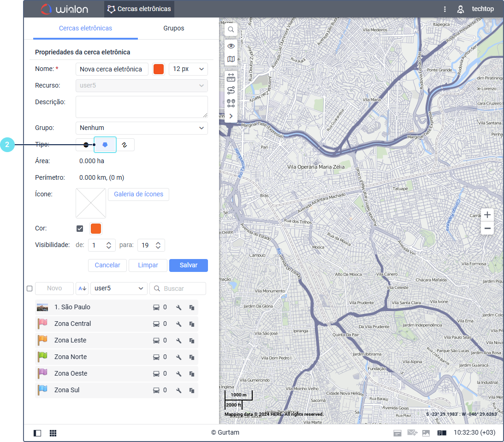Open properties wrench for Zona Norte
The height and width of the screenshot is (442, 504).
[179, 357]
